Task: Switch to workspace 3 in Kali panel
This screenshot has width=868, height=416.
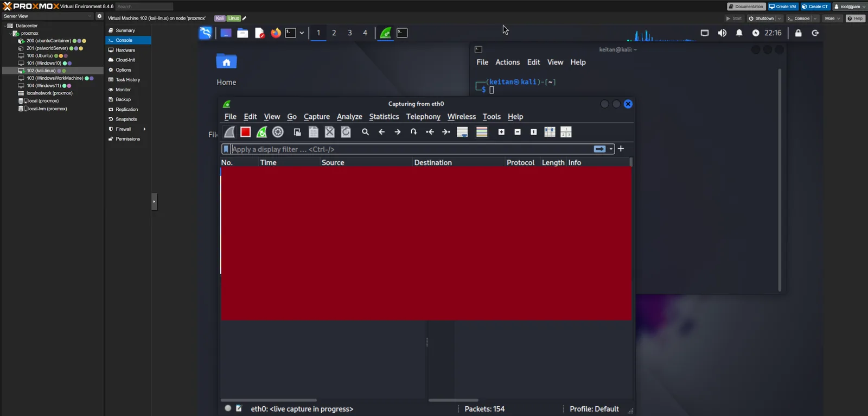Action: pyautogui.click(x=350, y=33)
